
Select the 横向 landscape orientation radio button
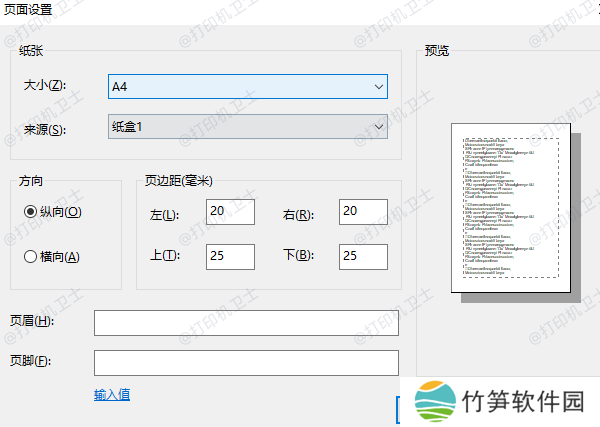[x=31, y=257]
